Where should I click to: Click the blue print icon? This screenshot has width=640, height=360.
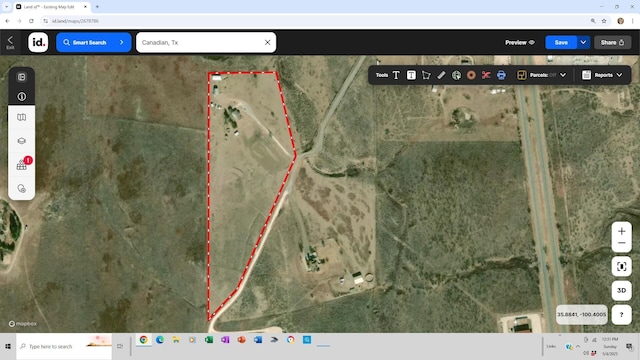click(501, 75)
